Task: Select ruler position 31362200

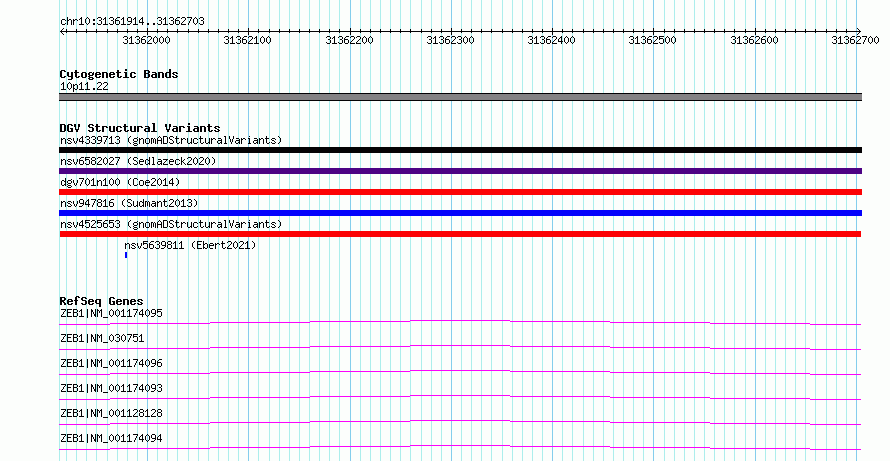Action: tap(349, 40)
